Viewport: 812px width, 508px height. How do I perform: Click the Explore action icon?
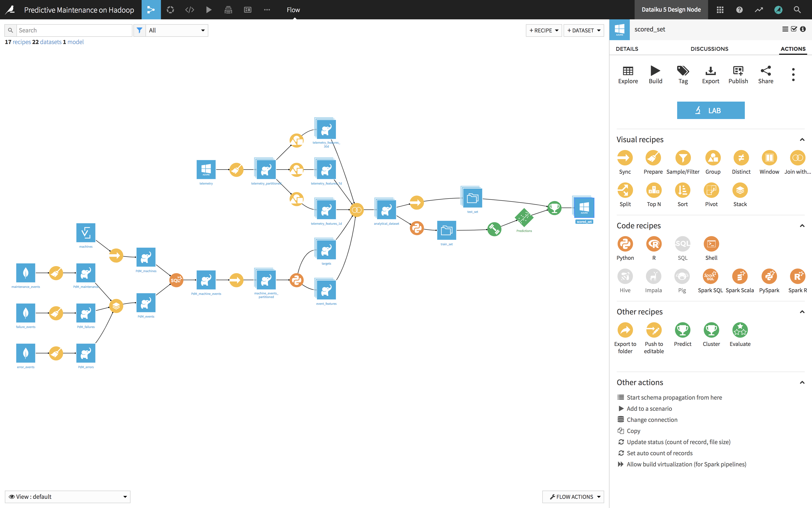[628, 75]
